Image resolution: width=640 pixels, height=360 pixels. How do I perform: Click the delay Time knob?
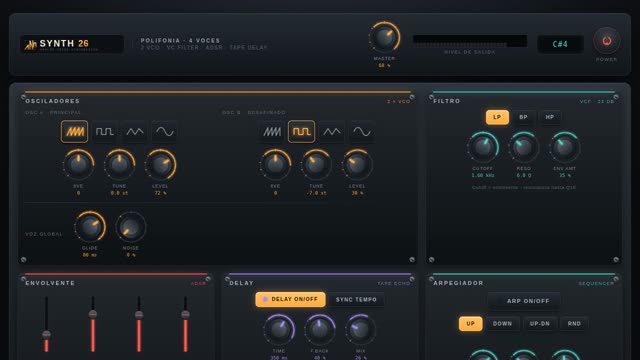(279, 329)
